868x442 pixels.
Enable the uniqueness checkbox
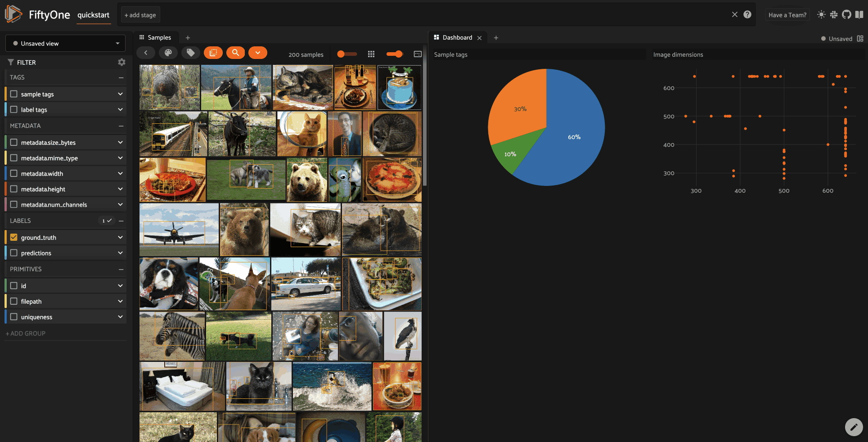(x=14, y=317)
